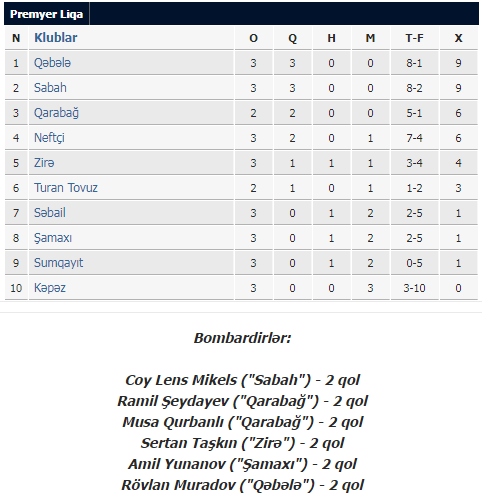Open the Sabah club link
The image size is (482, 501).
click(x=50, y=88)
